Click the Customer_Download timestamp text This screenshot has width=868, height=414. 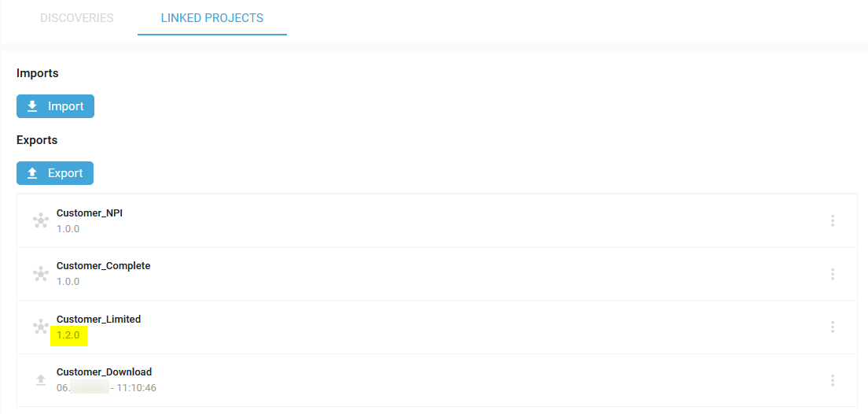[106, 388]
